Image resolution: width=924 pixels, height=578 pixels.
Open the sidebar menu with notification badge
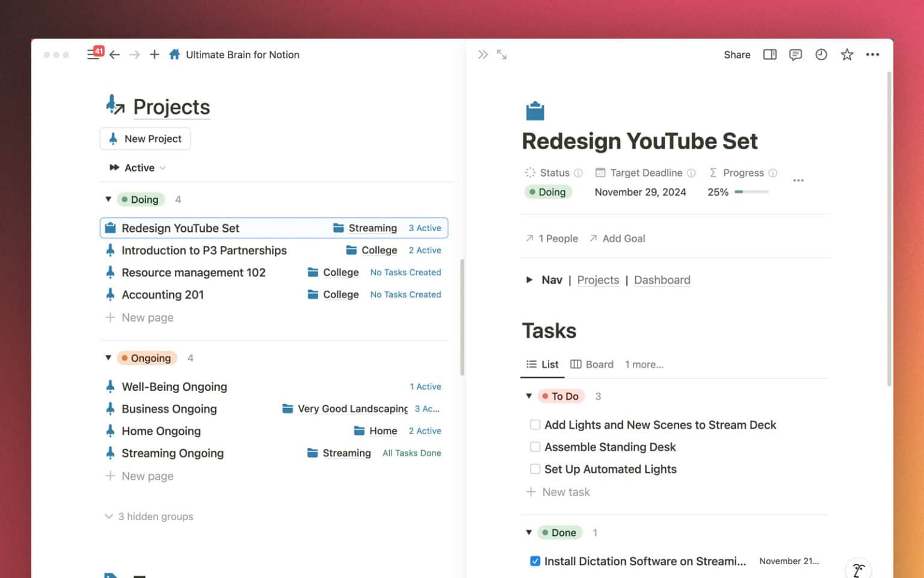click(x=93, y=54)
